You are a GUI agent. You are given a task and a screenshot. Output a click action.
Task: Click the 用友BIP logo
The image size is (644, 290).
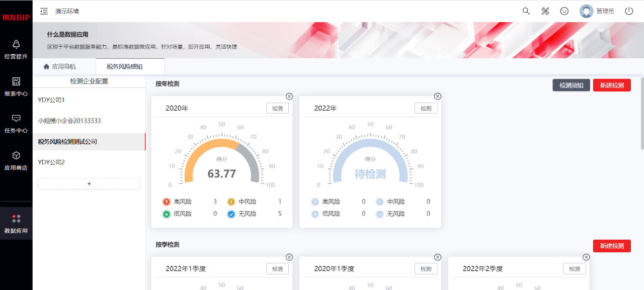[16, 18]
